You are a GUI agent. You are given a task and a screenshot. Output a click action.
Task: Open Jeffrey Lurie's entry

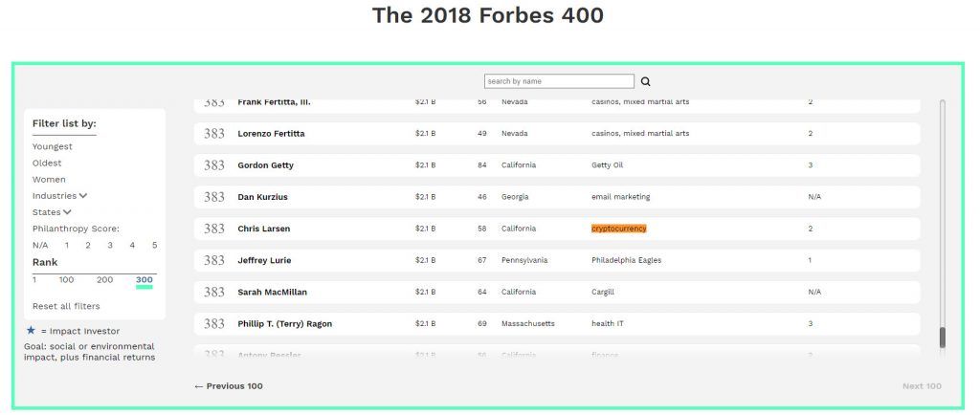(264, 260)
